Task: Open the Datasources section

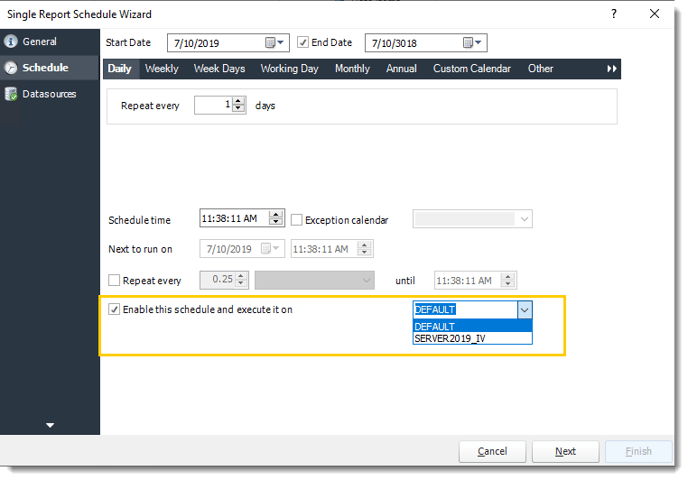Action: 49,94
